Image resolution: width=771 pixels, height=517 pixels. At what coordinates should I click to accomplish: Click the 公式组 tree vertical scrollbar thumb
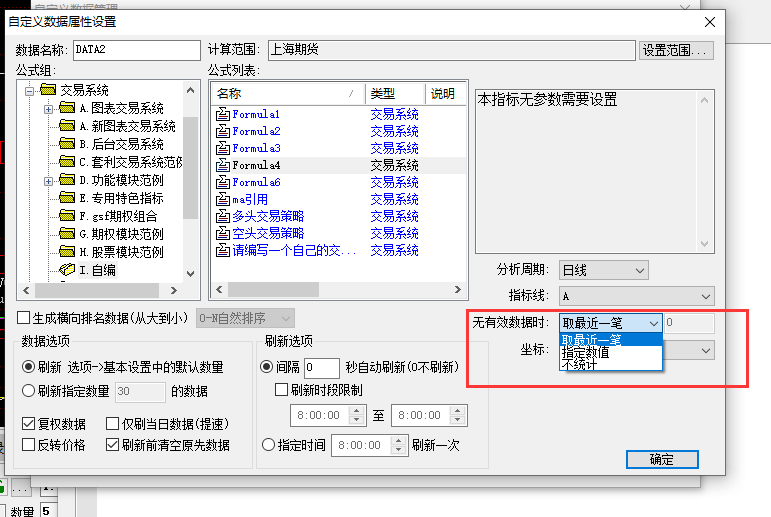190,167
